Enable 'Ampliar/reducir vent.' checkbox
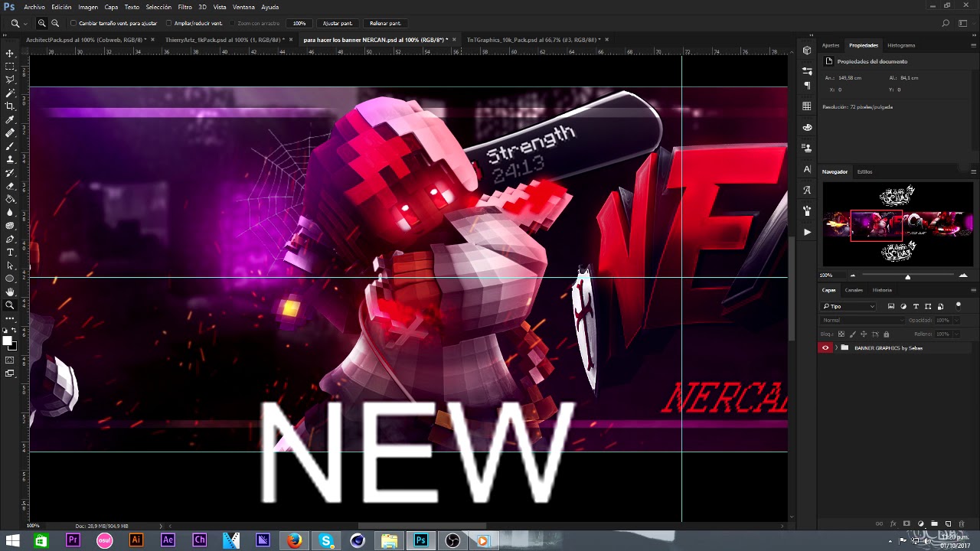The image size is (980, 551). click(168, 24)
